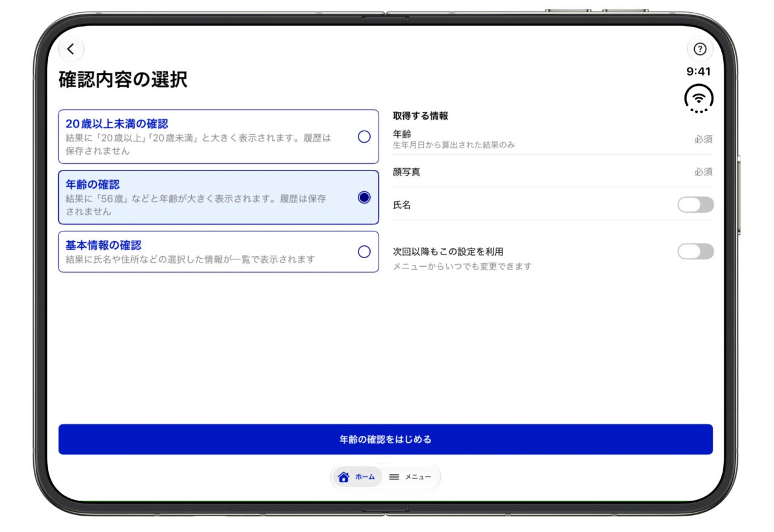Tap the Wi-Fi status icon
774x532 pixels.
pos(698,99)
